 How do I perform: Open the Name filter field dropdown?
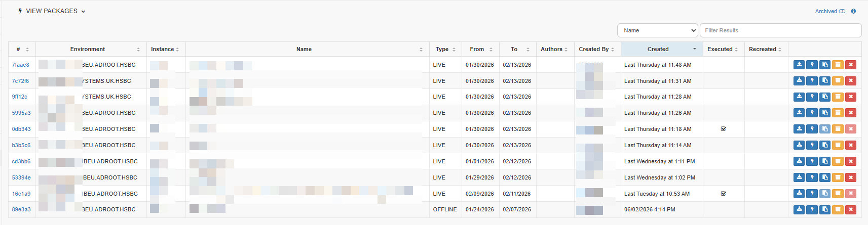coord(657,30)
